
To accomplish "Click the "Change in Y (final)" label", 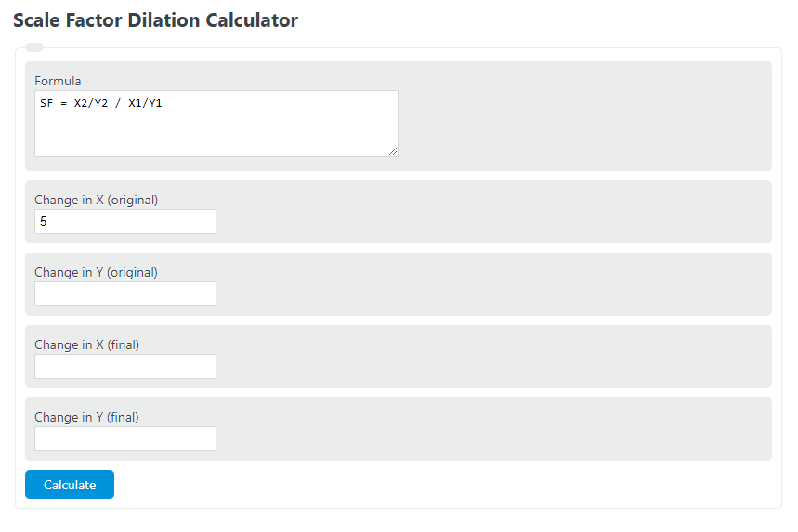I will click(x=86, y=417).
